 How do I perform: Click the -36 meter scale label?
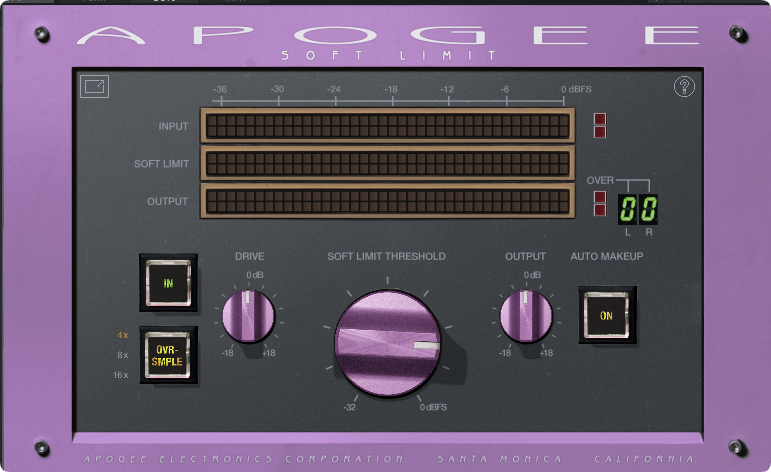[220, 89]
